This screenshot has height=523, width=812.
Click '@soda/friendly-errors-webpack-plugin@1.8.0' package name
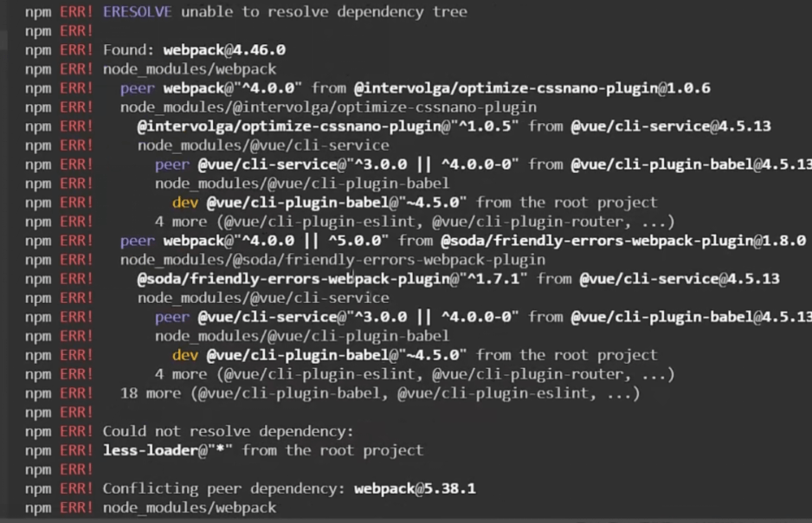(623, 242)
